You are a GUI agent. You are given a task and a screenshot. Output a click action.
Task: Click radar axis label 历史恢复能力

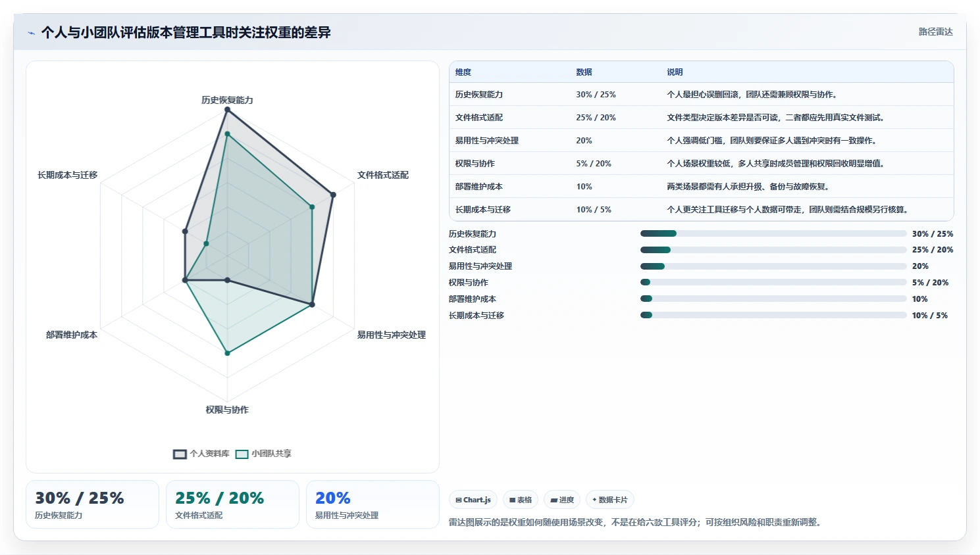[x=227, y=100]
